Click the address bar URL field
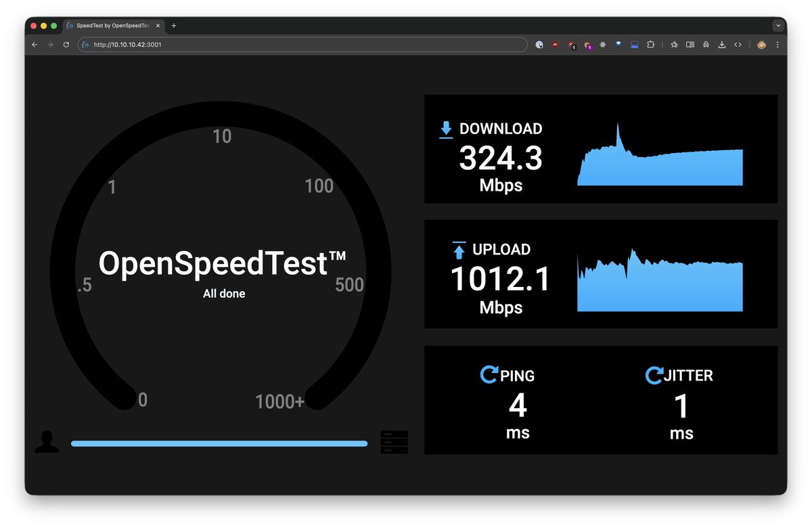The width and height of the screenshot is (812, 528). (302, 45)
